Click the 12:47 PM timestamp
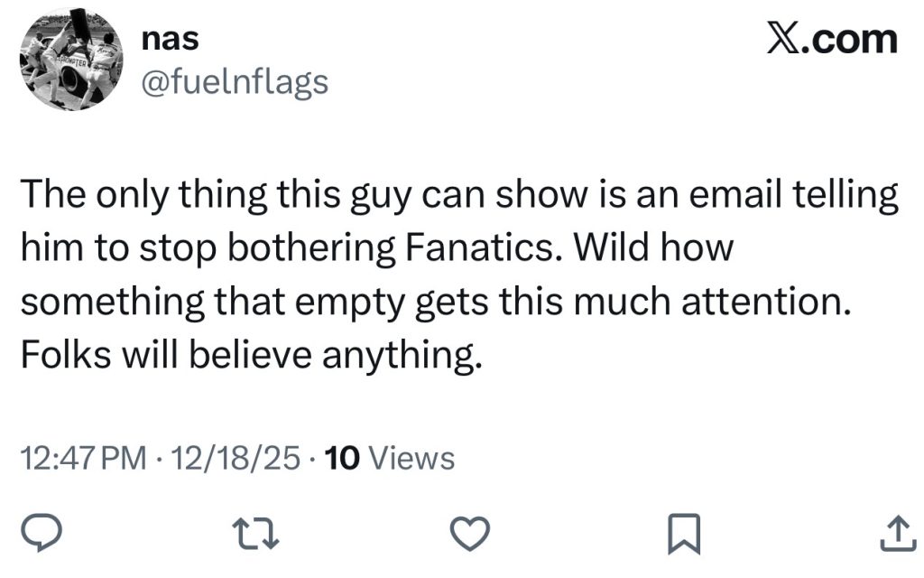924x578 pixels. point(82,460)
